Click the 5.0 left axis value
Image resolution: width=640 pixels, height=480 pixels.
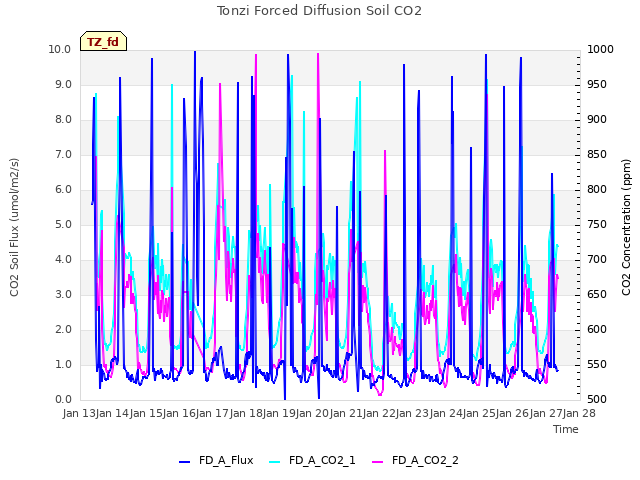pos(63,225)
